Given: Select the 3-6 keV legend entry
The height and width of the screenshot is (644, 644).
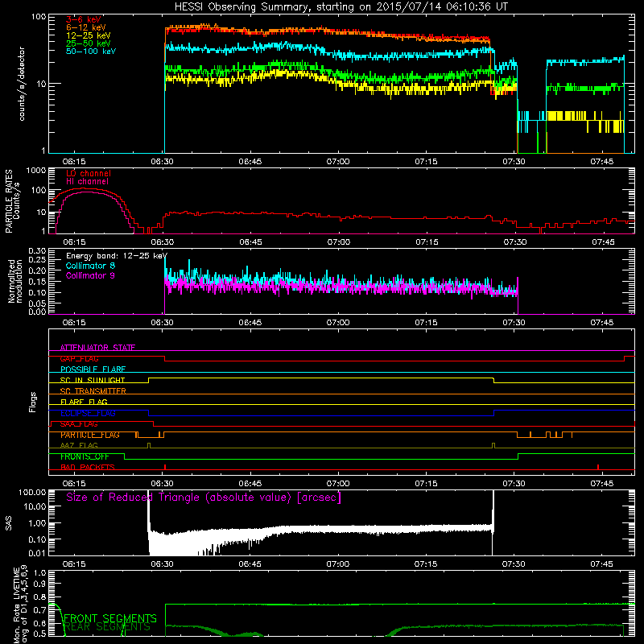Looking at the screenshot, I should click(84, 19).
